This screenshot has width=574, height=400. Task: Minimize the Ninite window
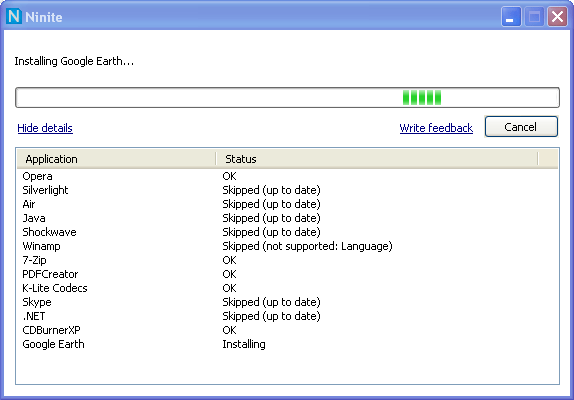coord(511,16)
